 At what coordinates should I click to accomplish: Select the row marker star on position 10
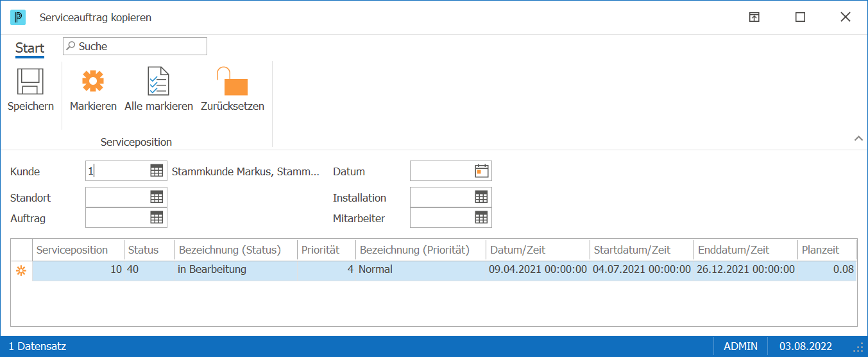click(21, 271)
